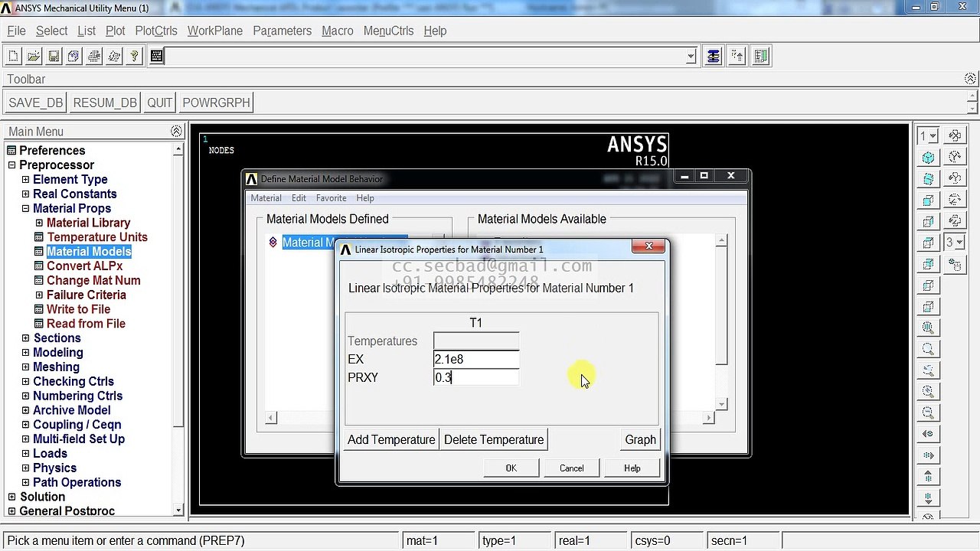
Task: Click the Temperatures T1 input field
Action: click(x=476, y=341)
